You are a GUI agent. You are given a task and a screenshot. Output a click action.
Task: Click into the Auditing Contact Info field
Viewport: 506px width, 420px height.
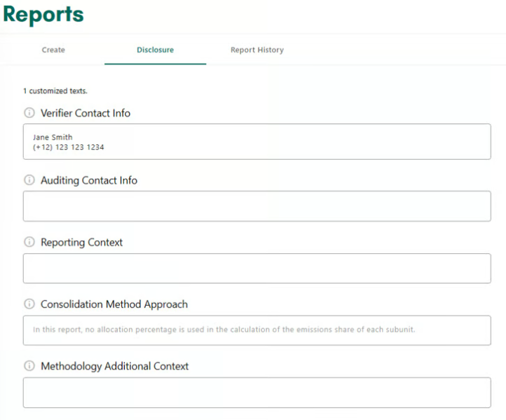257,206
